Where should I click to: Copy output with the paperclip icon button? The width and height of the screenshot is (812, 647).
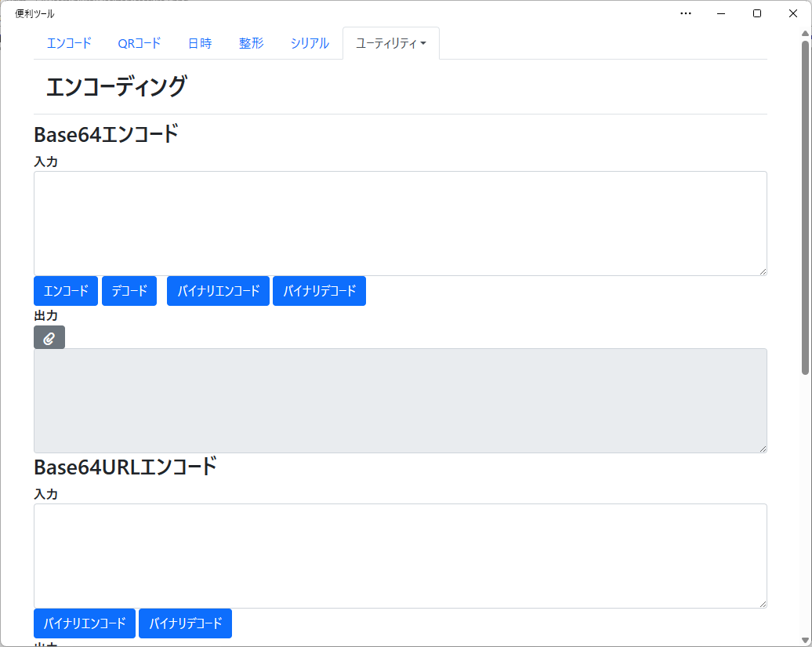(49, 337)
